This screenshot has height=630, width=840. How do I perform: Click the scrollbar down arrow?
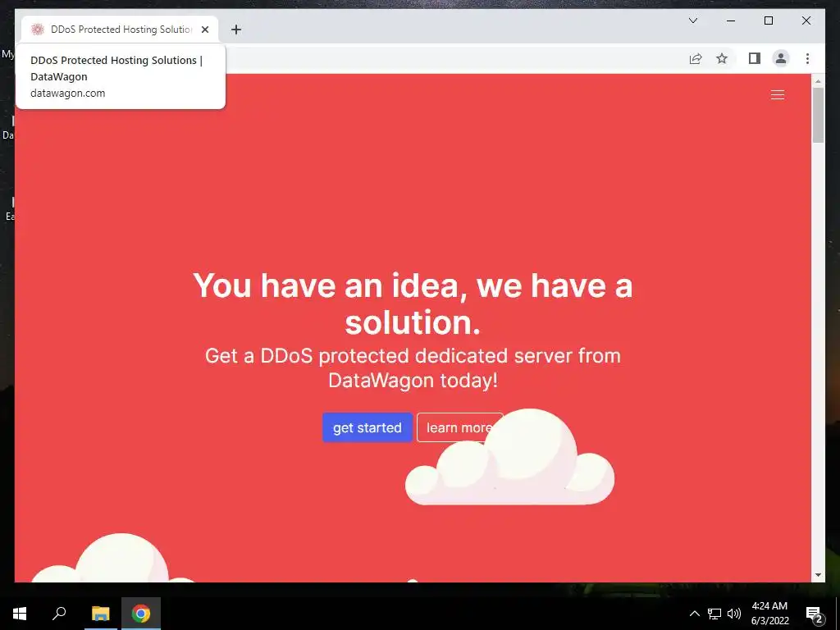[818, 575]
